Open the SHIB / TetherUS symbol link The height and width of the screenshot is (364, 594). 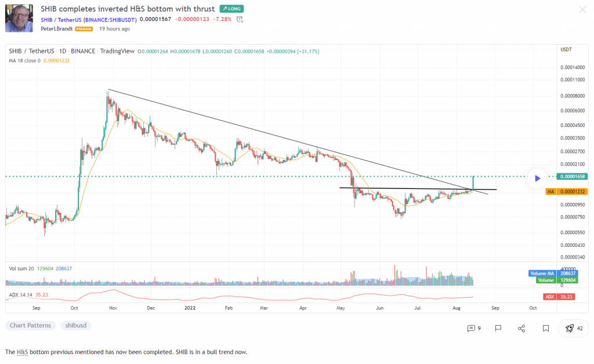coord(89,19)
